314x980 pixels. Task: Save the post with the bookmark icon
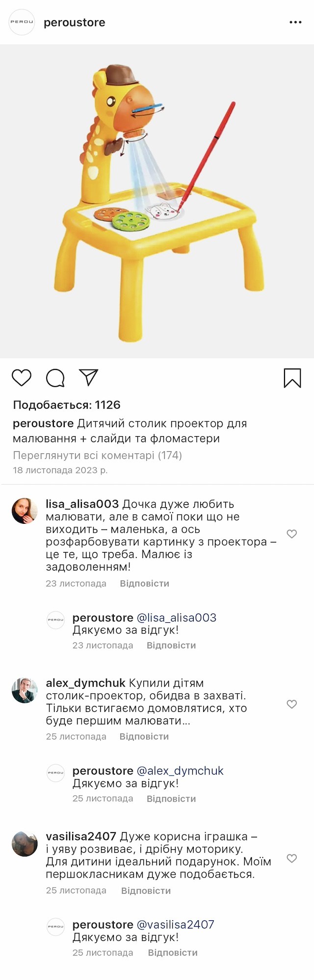(292, 378)
